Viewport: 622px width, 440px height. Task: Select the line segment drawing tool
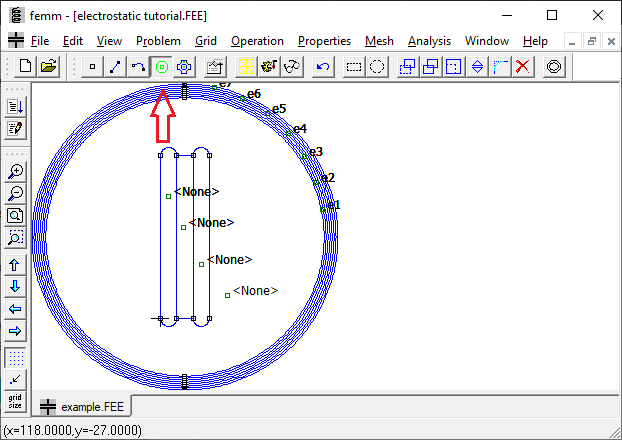pos(116,67)
